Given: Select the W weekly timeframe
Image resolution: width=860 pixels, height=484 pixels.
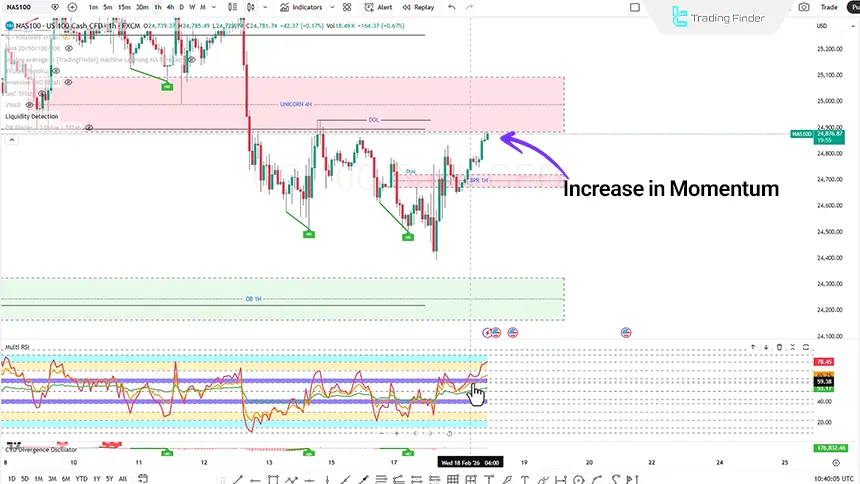Looking at the screenshot, I should tap(192, 7).
